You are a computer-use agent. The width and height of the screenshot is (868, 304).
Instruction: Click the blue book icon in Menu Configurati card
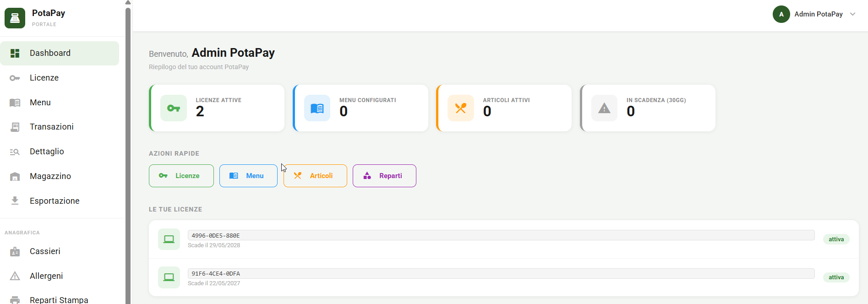click(317, 108)
